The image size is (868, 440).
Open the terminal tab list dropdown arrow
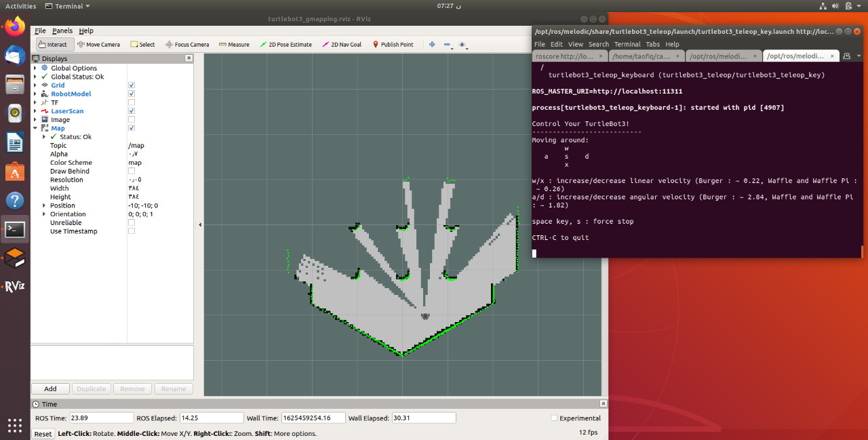859,56
